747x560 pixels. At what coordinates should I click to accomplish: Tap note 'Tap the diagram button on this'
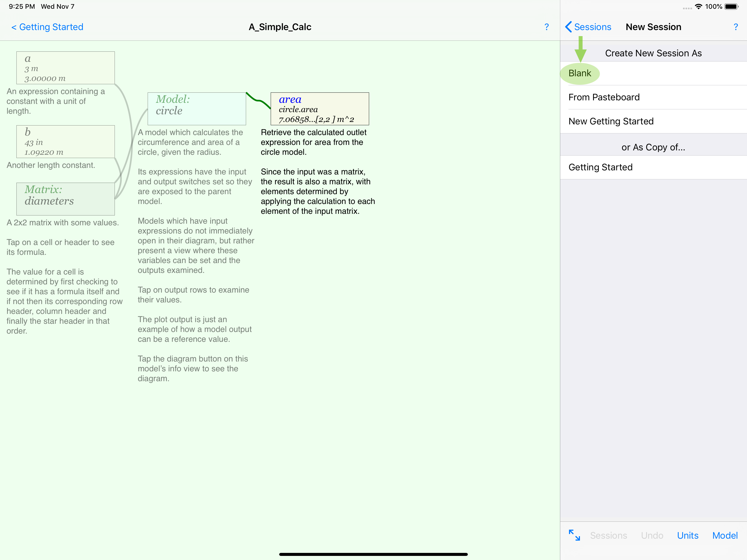(x=193, y=369)
